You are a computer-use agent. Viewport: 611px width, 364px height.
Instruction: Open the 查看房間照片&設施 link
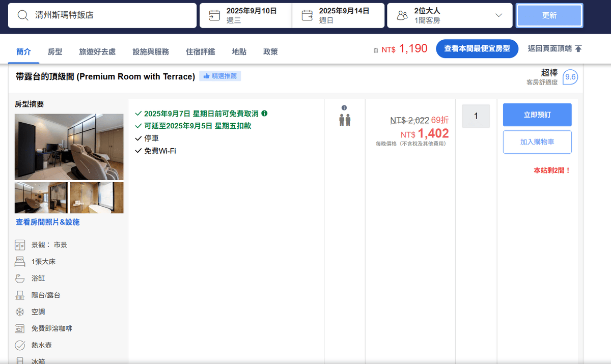coord(47,222)
